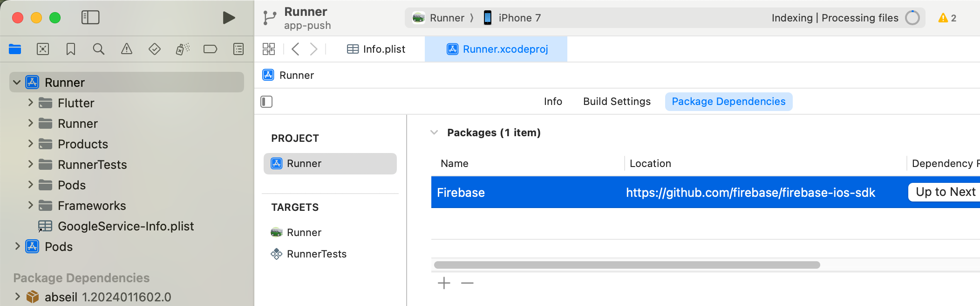Expand the Runner folder in navigator
980x306 pixels.
[x=30, y=123]
